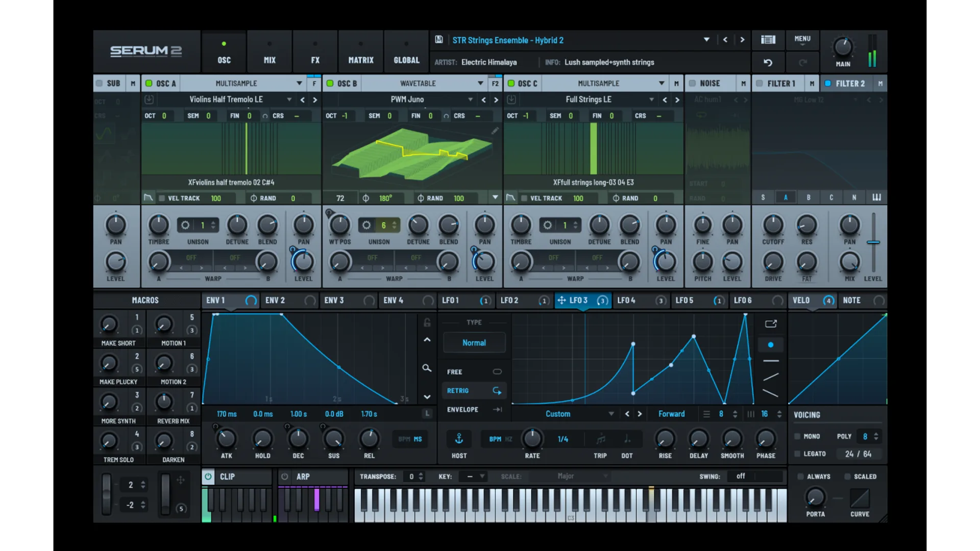Image resolution: width=980 pixels, height=551 pixels.
Task: Enable the ARP section power toggle
Action: (284, 477)
